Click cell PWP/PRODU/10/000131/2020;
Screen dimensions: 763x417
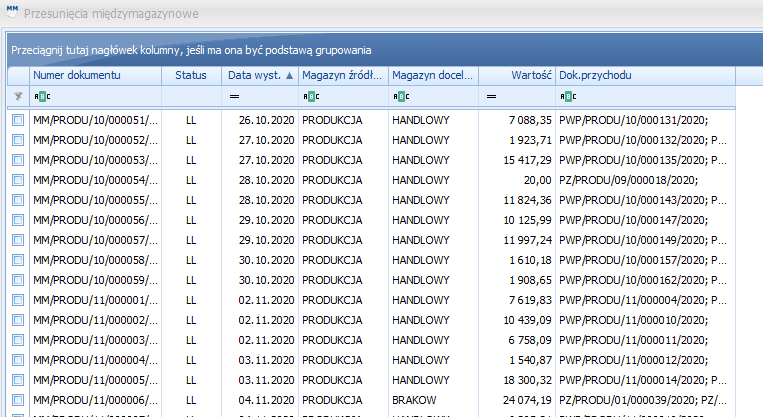pyautogui.click(x=645, y=120)
